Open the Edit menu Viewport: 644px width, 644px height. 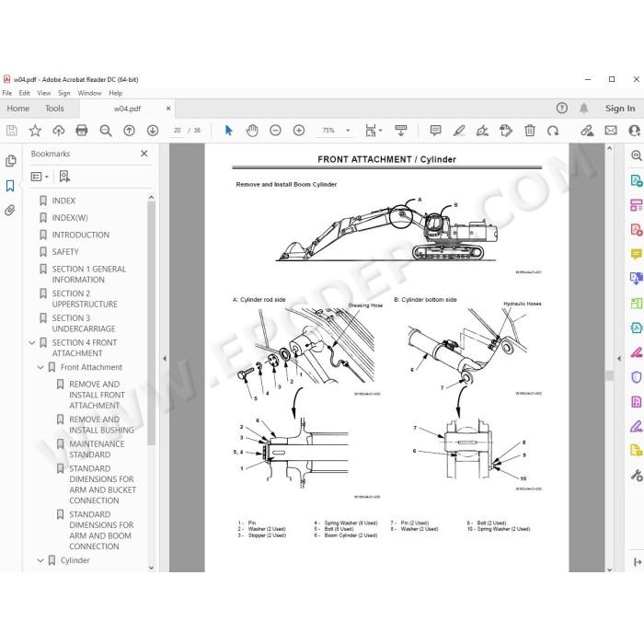[24, 93]
